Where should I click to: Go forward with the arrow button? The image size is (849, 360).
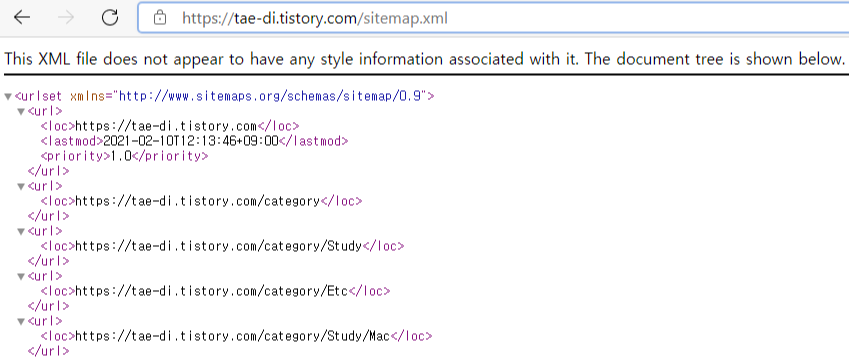point(66,18)
